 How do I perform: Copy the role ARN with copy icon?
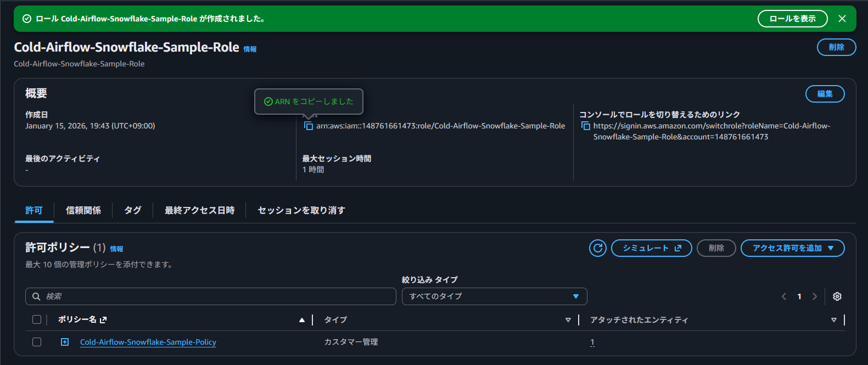(309, 126)
